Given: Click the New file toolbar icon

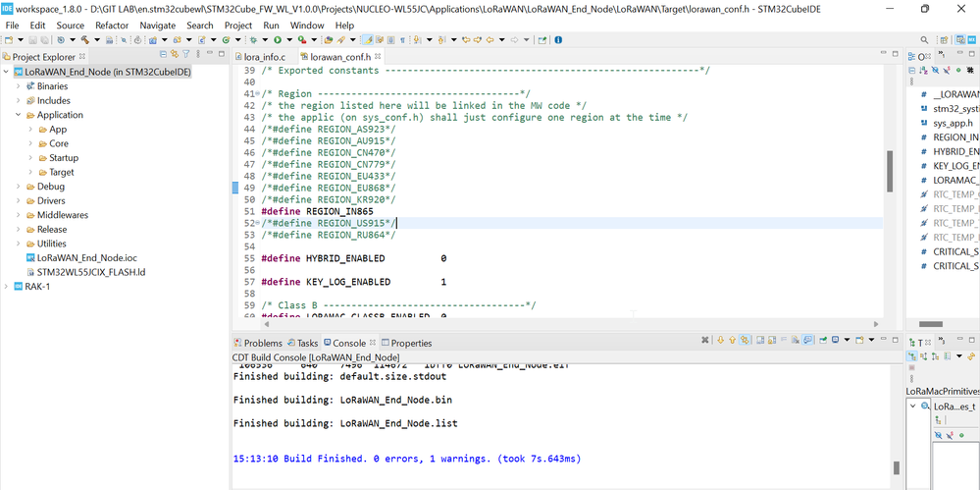Looking at the screenshot, I should click(x=8, y=39).
